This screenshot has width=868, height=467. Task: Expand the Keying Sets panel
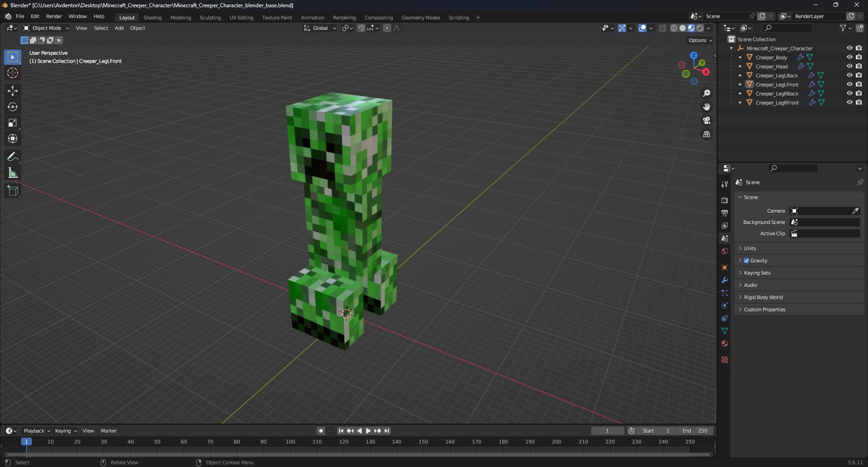click(799, 273)
